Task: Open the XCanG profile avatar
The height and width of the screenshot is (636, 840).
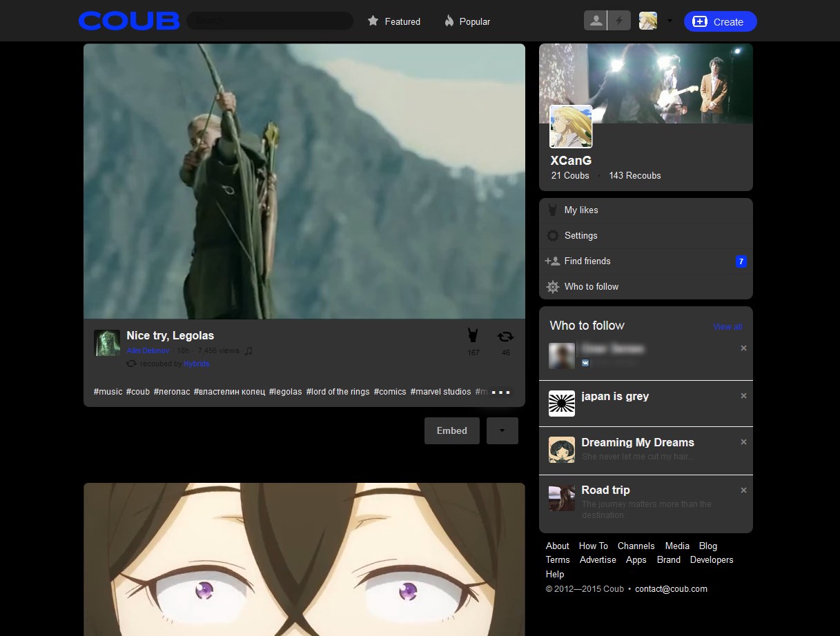Action: (x=571, y=126)
